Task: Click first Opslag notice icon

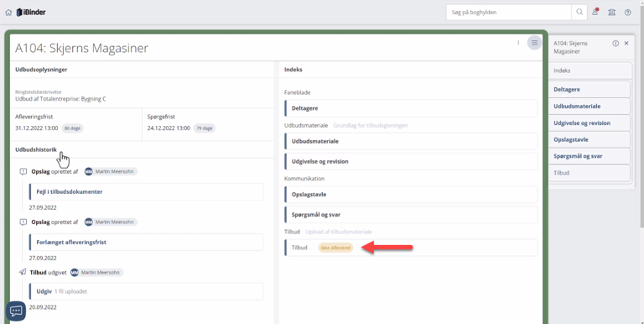Action: [23, 171]
